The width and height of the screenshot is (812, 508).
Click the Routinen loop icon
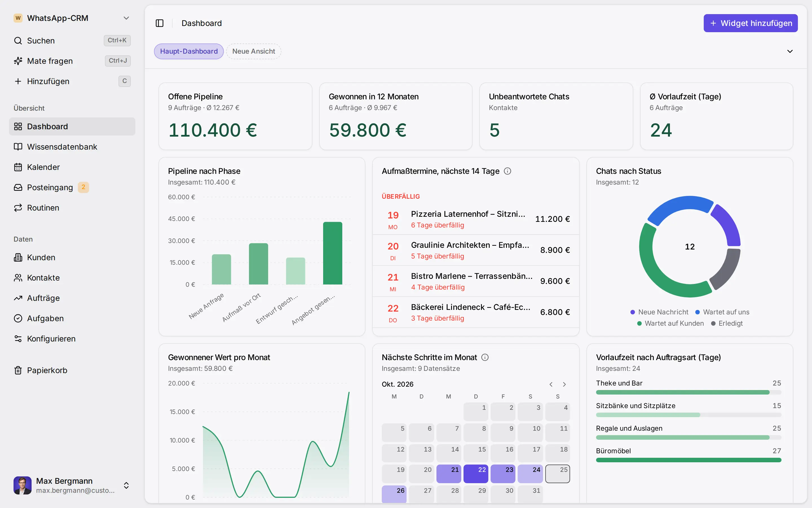click(18, 208)
